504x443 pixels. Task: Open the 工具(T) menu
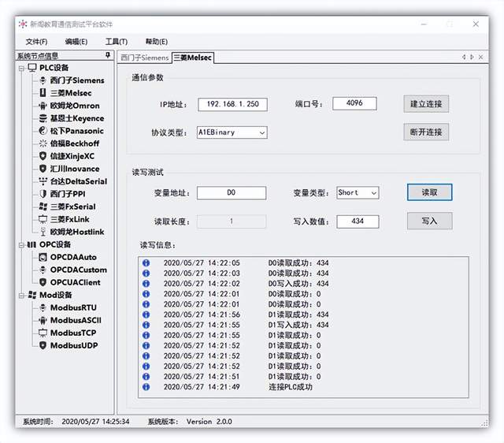[117, 42]
